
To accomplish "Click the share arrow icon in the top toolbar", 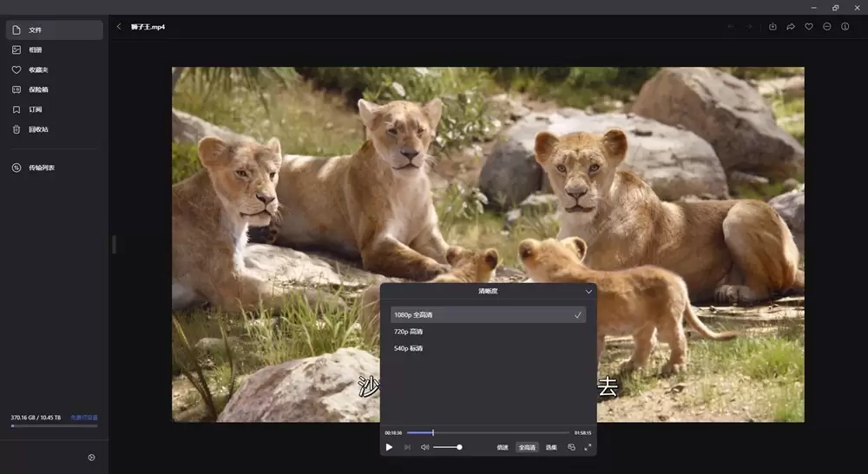I will [x=791, y=27].
